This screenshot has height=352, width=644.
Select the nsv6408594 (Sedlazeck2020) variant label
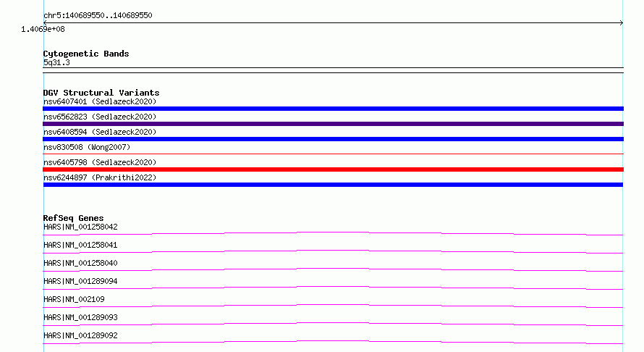point(100,132)
